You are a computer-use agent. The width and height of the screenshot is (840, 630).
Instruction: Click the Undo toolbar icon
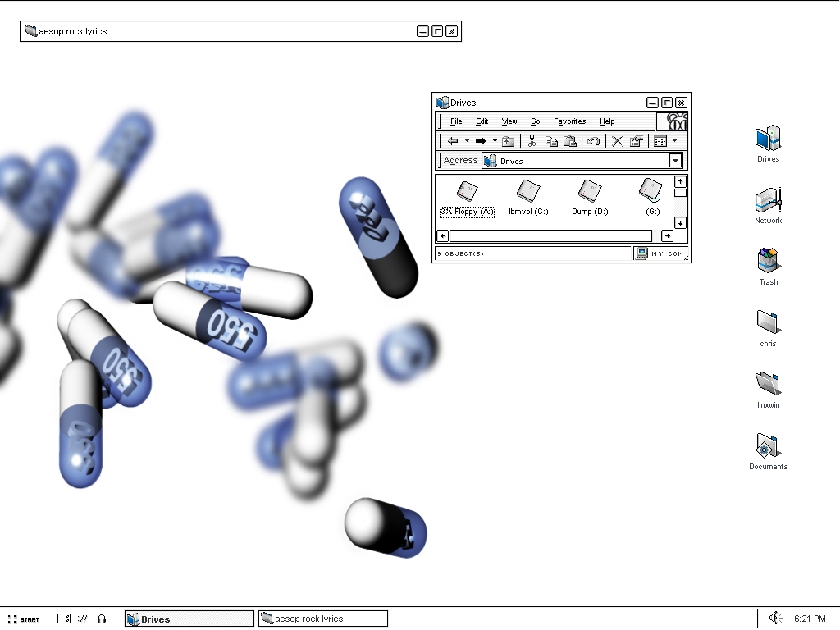(x=594, y=141)
